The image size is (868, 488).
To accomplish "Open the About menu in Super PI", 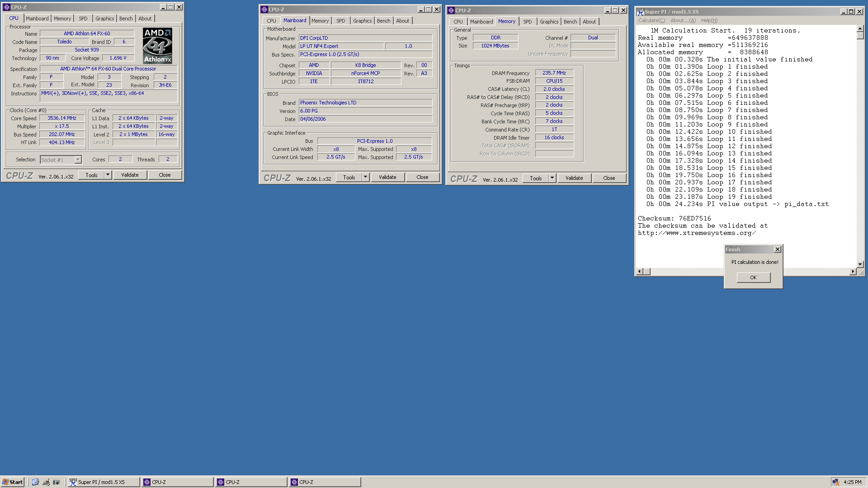I will (x=683, y=20).
